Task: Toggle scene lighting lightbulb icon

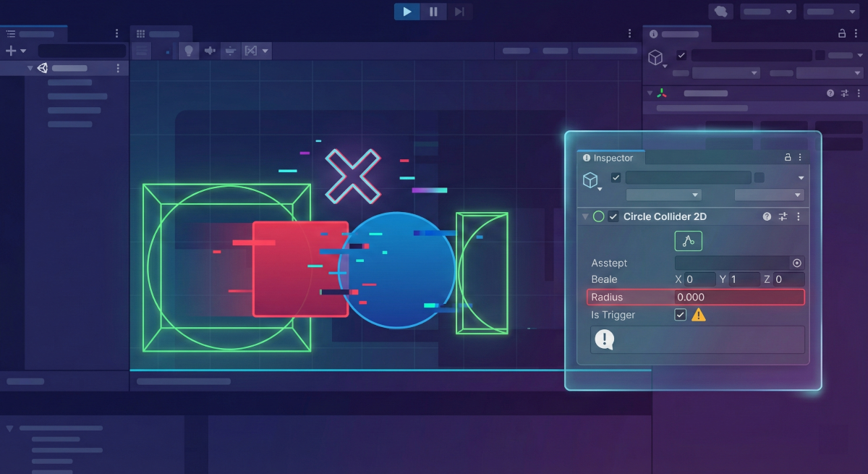Action: click(189, 51)
